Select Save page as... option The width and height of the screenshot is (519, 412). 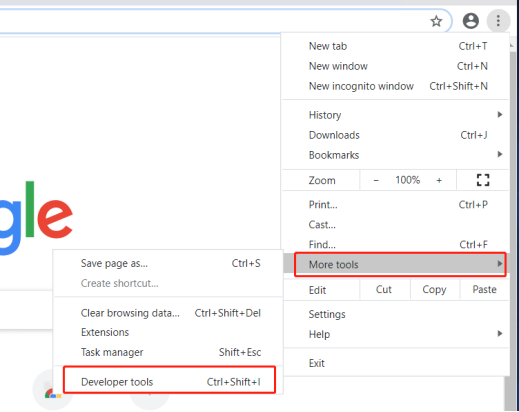tap(168, 263)
